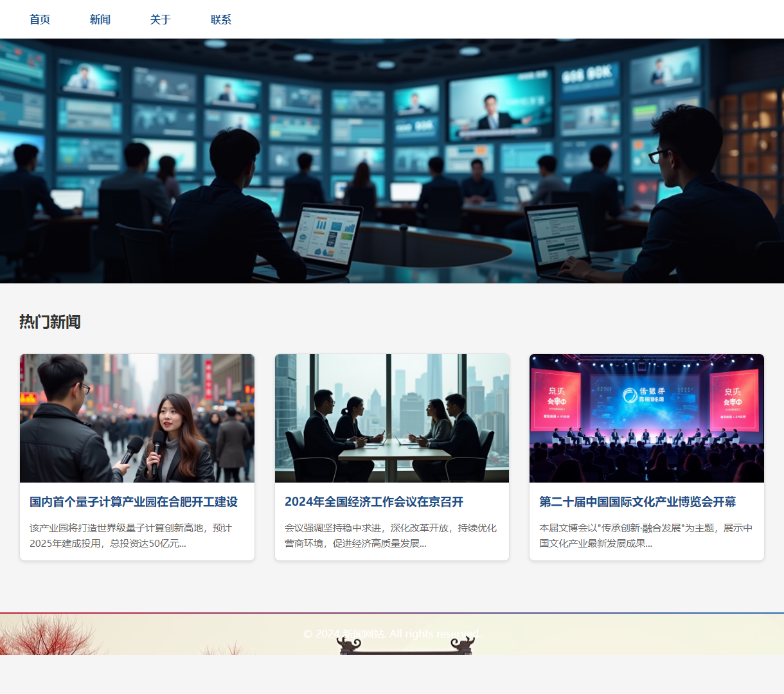This screenshot has width=784, height=694.
Task: Open the 第二十届中国国际文化产业博览会开幕 headline
Action: tap(637, 502)
